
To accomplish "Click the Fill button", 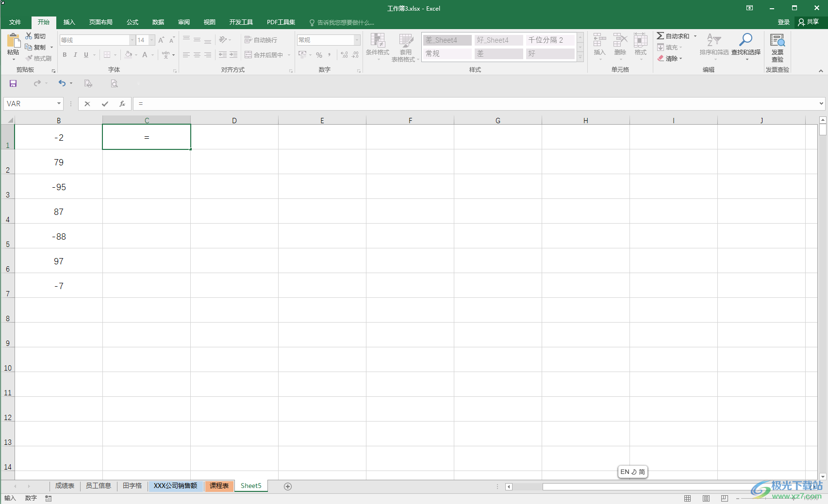I will 670,47.
